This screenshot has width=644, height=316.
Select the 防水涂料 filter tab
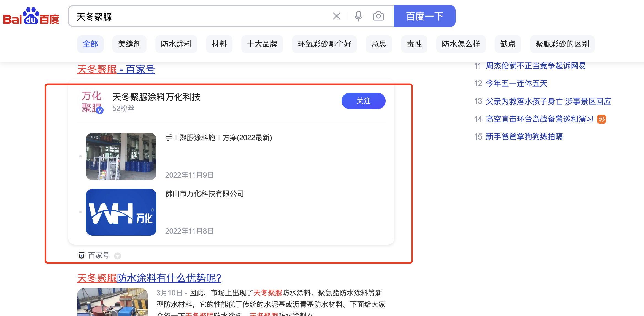[176, 44]
